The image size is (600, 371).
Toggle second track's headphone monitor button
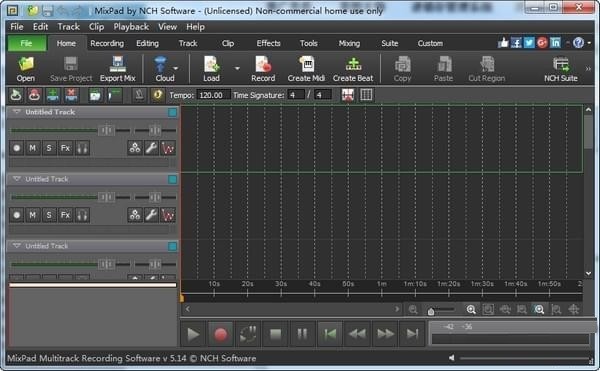click(82, 215)
